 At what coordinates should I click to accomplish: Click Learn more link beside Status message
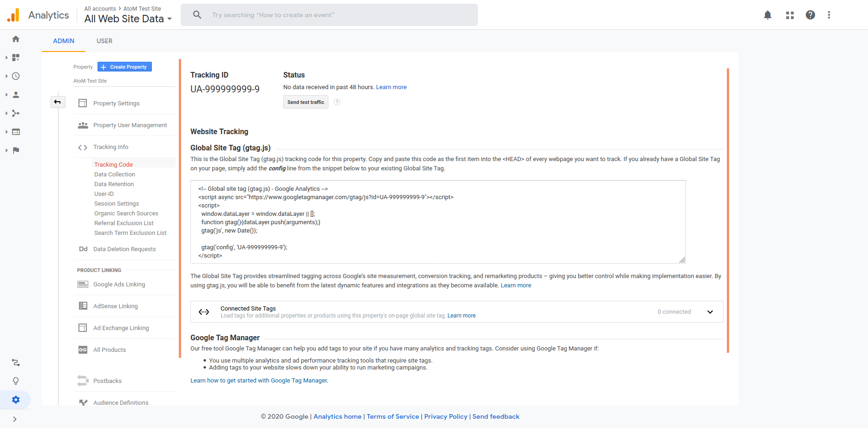click(391, 87)
